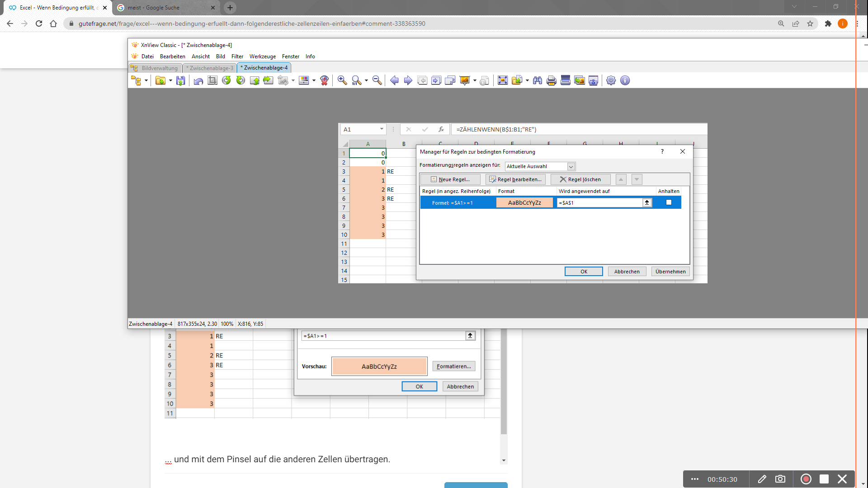Image resolution: width=868 pixels, height=488 pixels.
Task: Expand the Excel name box dropdown arrow
Action: (x=382, y=129)
